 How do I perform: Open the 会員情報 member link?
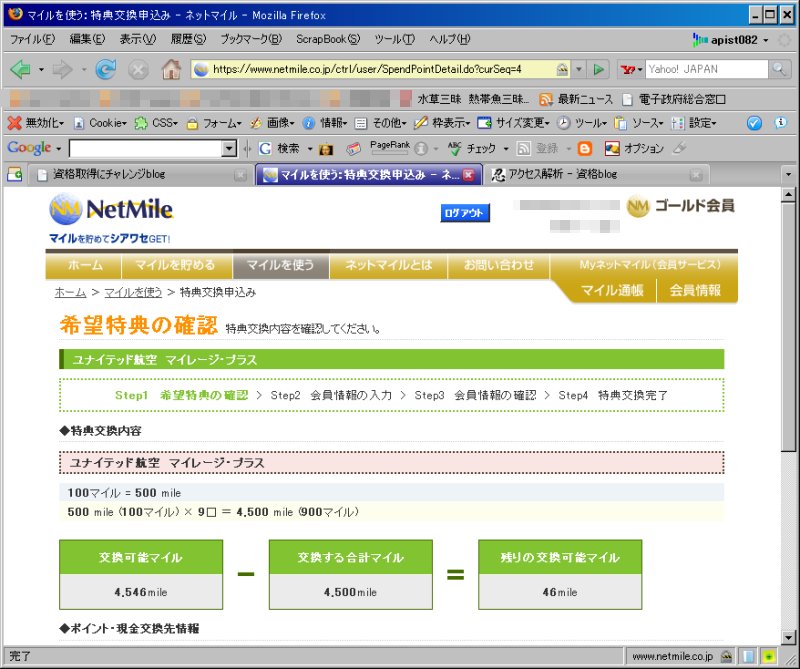[695, 290]
